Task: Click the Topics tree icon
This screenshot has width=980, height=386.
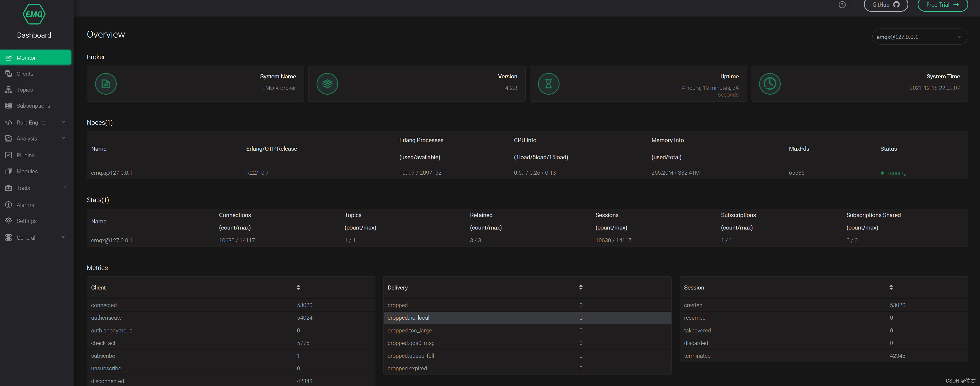Action: pyautogui.click(x=8, y=90)
